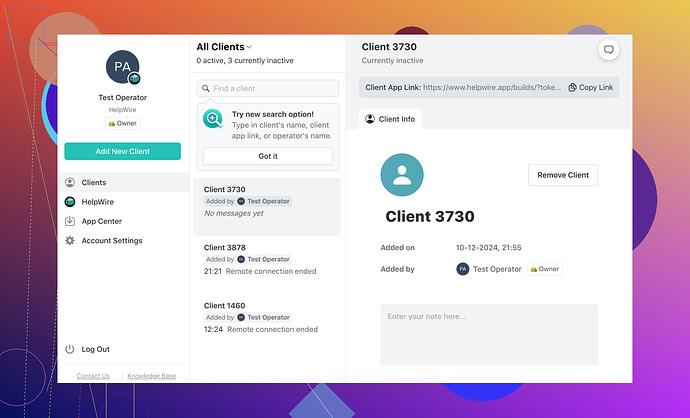Select Client 1460 in the client list
The image size is (690, 418).
pos(268,317)
